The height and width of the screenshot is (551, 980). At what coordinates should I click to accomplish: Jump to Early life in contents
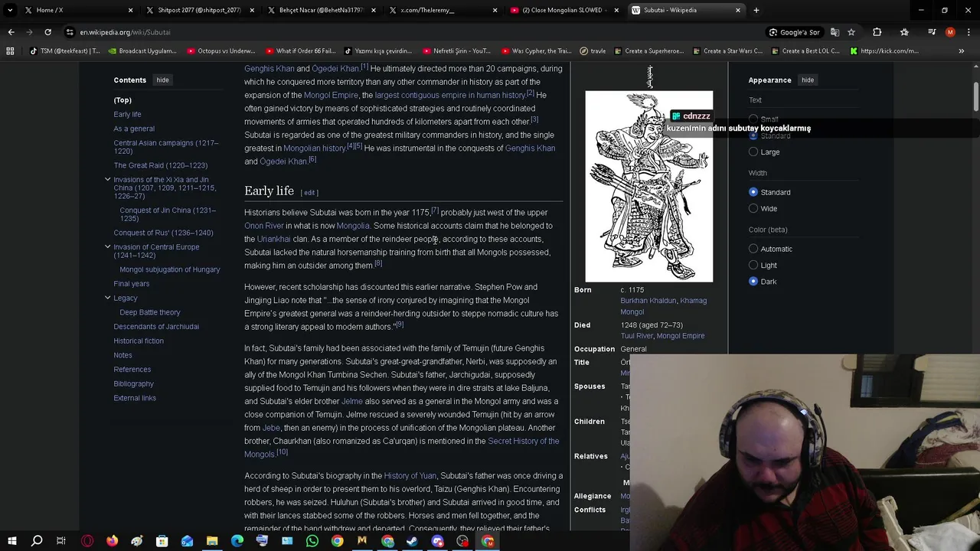127,114
